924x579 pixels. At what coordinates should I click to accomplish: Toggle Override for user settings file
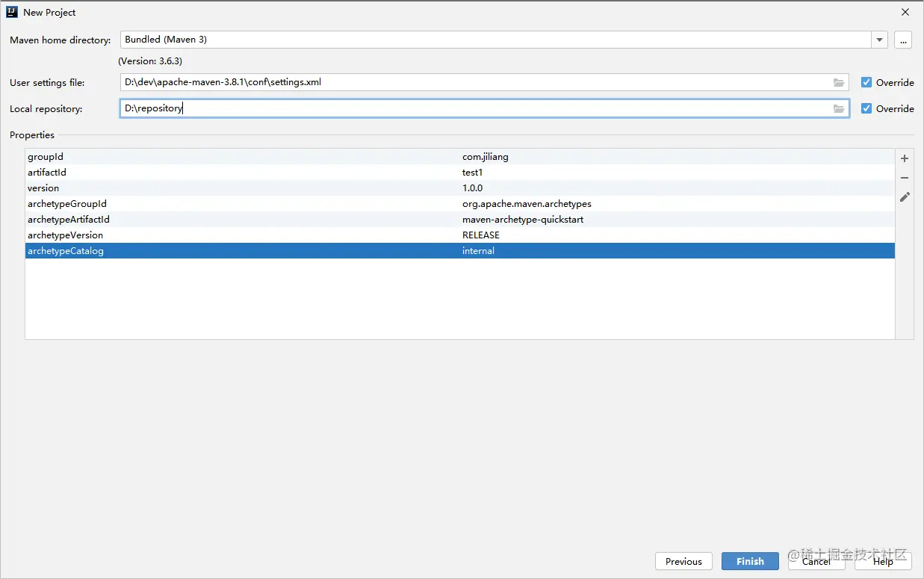(x=866, y=82)
